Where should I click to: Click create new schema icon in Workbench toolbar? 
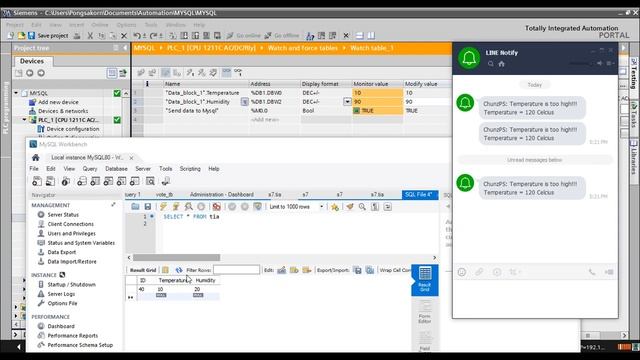(x=82, y=181)
